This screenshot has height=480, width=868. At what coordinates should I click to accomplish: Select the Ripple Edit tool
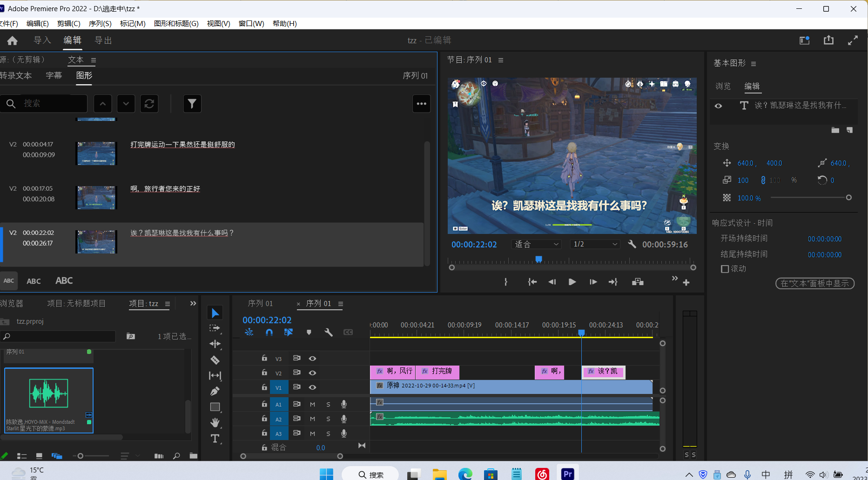pyautogui.click(x=215, y=344)
